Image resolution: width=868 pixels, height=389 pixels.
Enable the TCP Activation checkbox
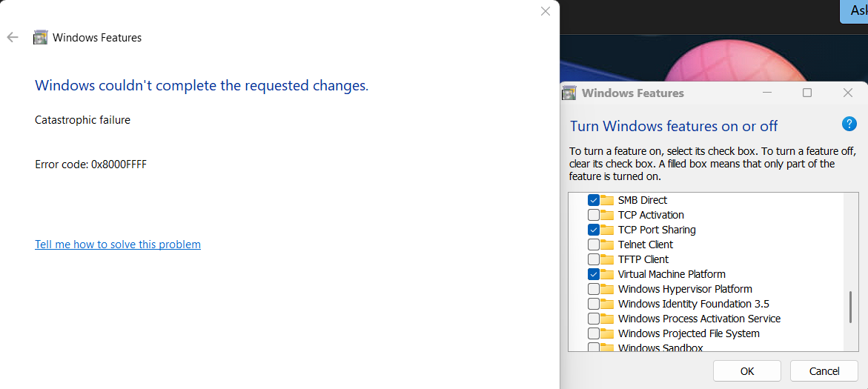pos(594,215)
